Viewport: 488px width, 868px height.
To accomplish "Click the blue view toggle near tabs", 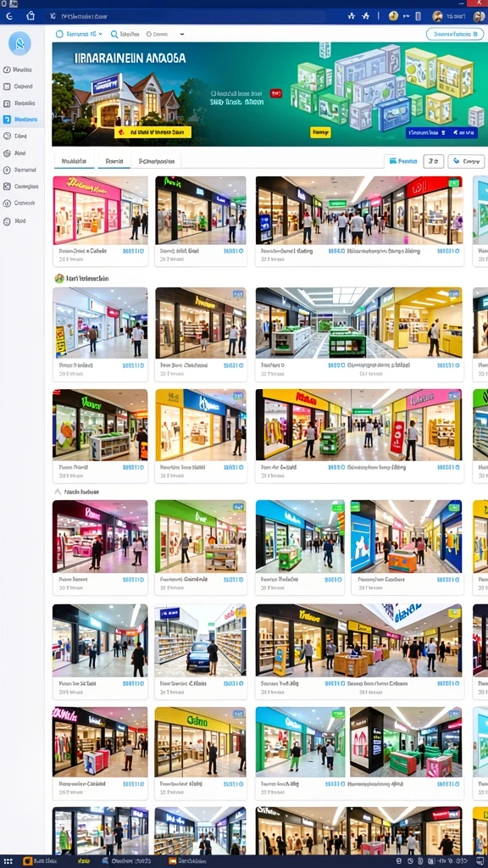I will [x=402, y=161].
